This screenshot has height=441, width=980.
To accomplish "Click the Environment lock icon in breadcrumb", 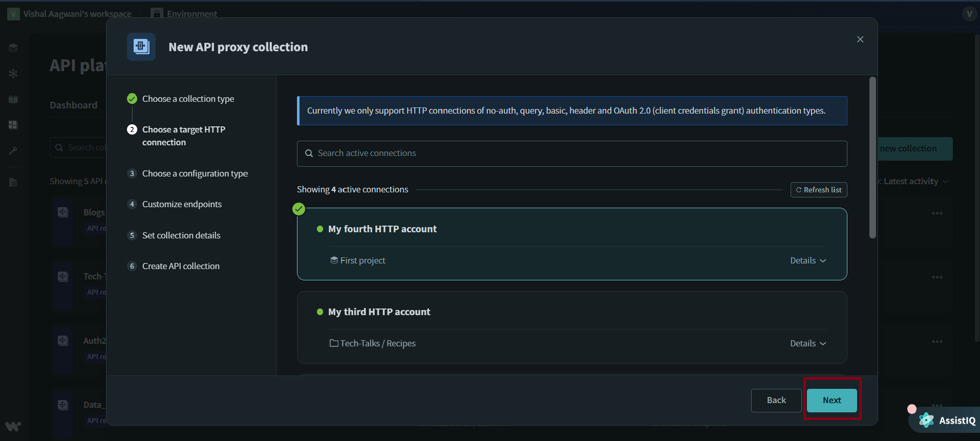I will pos(157,14).
